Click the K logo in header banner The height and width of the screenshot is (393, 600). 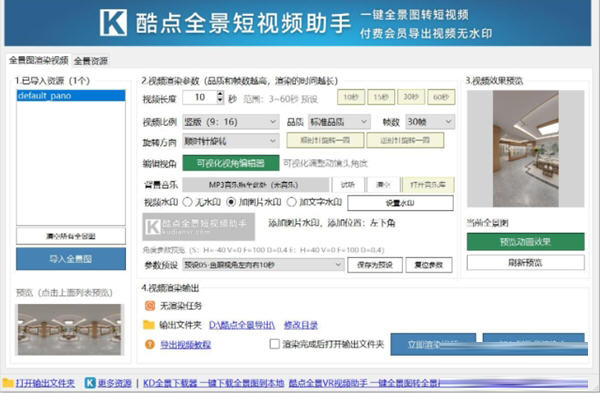tap(113, 23)
